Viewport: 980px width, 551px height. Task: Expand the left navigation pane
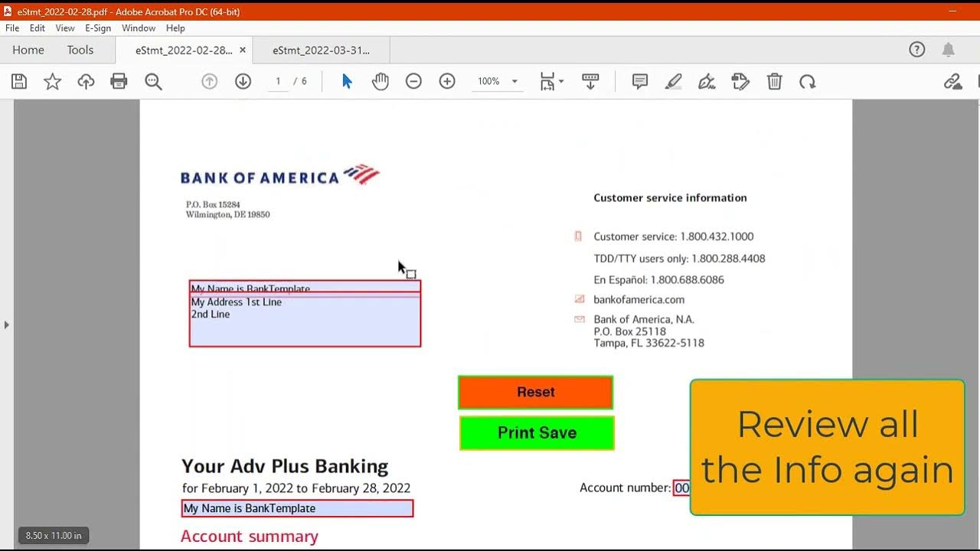coord(7,324)
